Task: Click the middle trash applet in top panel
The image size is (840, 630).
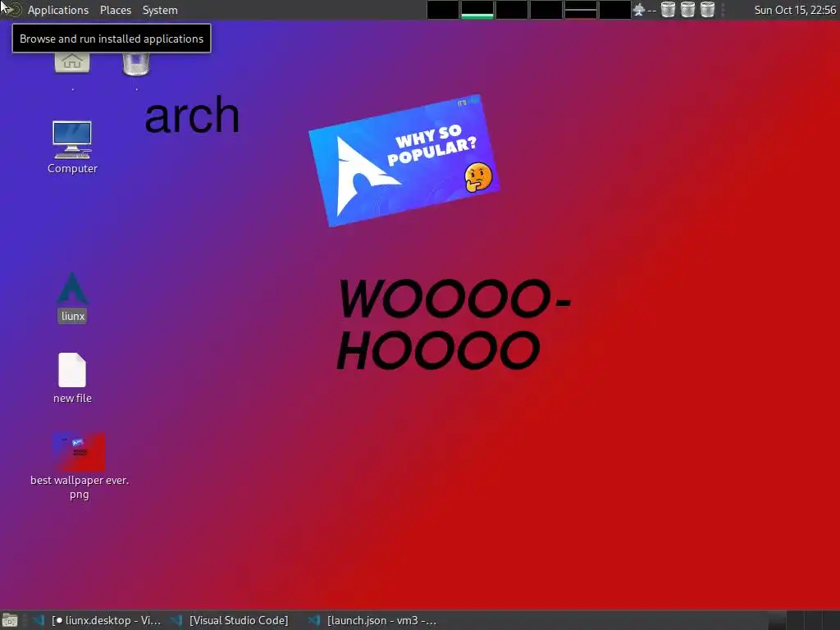Action: pyautogui.click(x=688, y=10)
